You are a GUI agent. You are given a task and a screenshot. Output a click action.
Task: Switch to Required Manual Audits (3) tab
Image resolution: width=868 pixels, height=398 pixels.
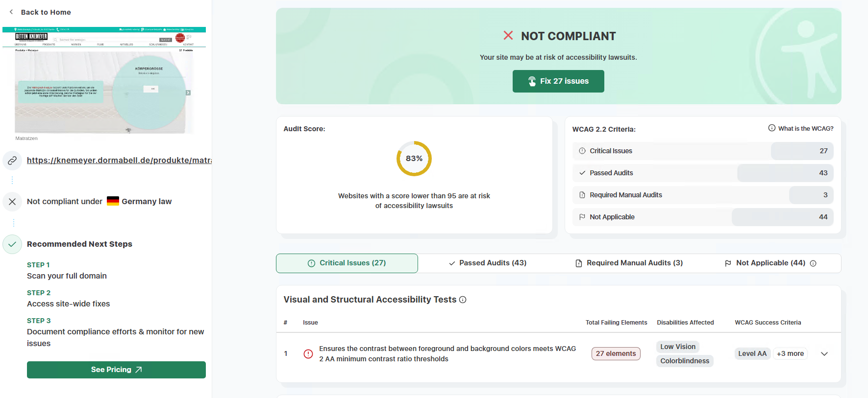tap(629, 263)
